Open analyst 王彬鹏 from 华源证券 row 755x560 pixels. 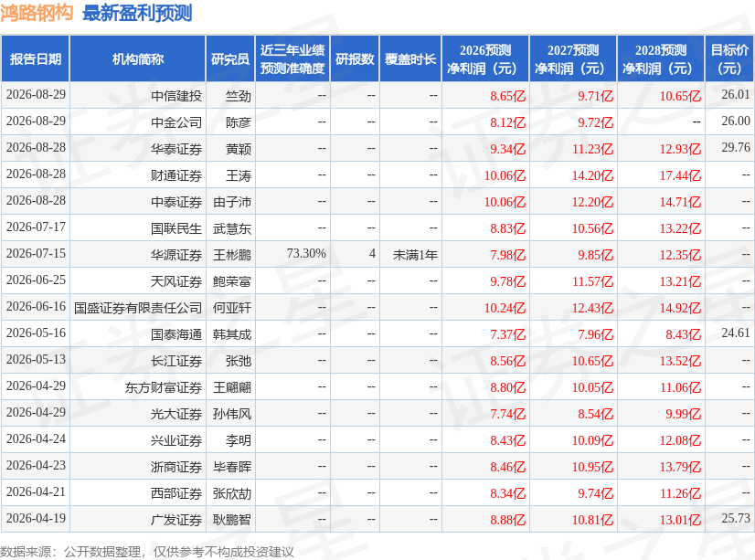click(232, 255)
